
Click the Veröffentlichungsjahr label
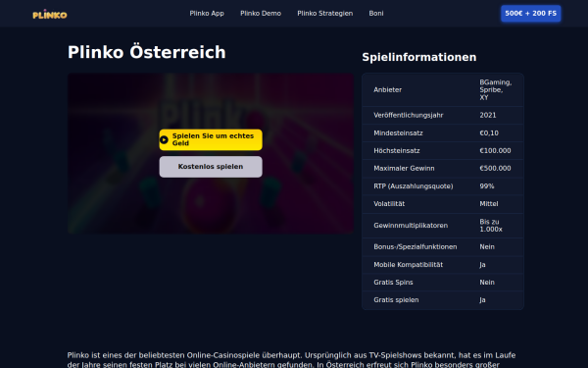pyautogui.click(x=409, y=115)
